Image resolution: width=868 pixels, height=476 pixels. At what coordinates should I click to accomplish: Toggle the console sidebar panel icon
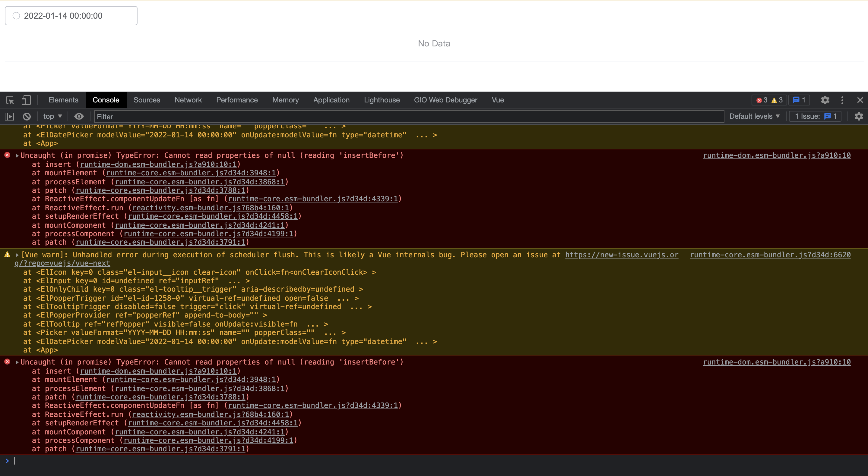pyautogui.click(x=9, y=116)
